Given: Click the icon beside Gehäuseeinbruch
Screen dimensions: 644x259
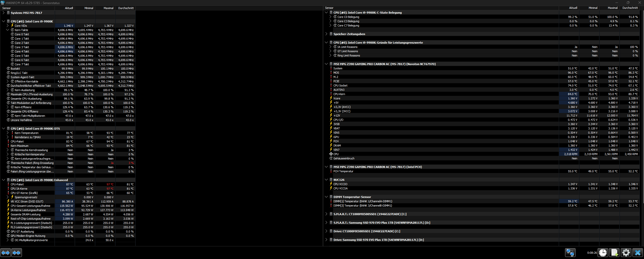Looking at the screenshot, I should tap(331, 158).
